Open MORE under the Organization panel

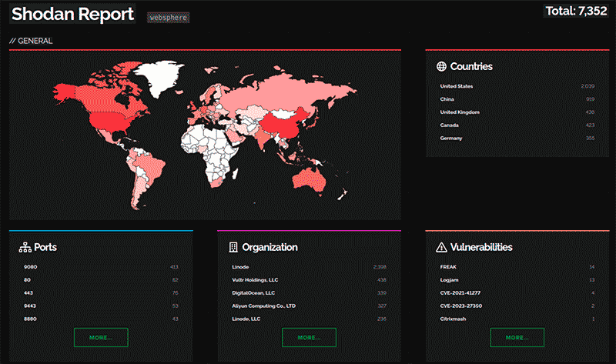pyautogui.click(x=310, y=337)
